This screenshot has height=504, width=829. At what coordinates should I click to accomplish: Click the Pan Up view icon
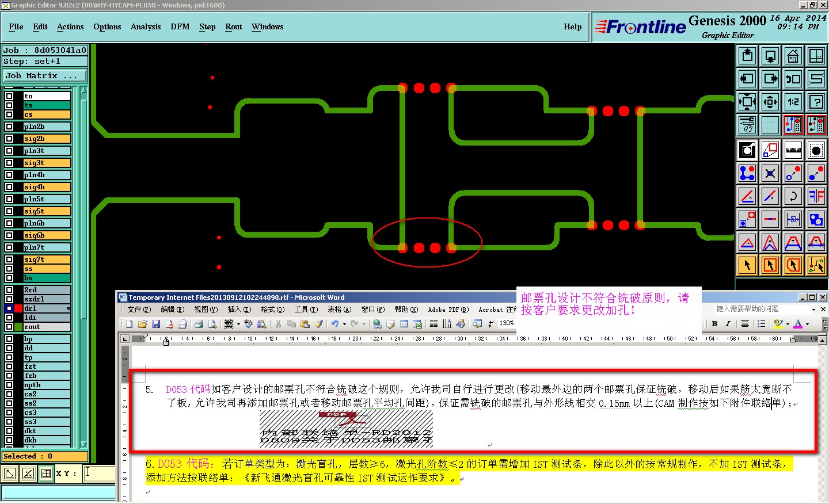(x=747, y=56)
